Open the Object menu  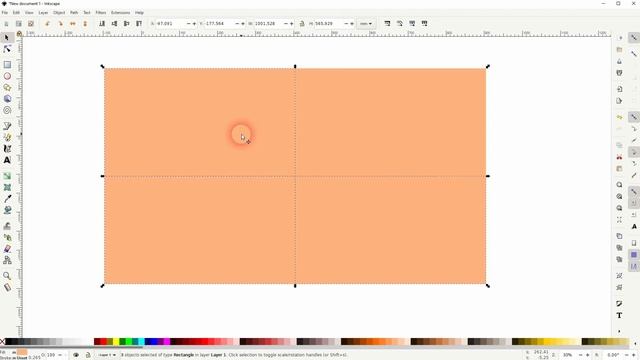coord(59,13)
